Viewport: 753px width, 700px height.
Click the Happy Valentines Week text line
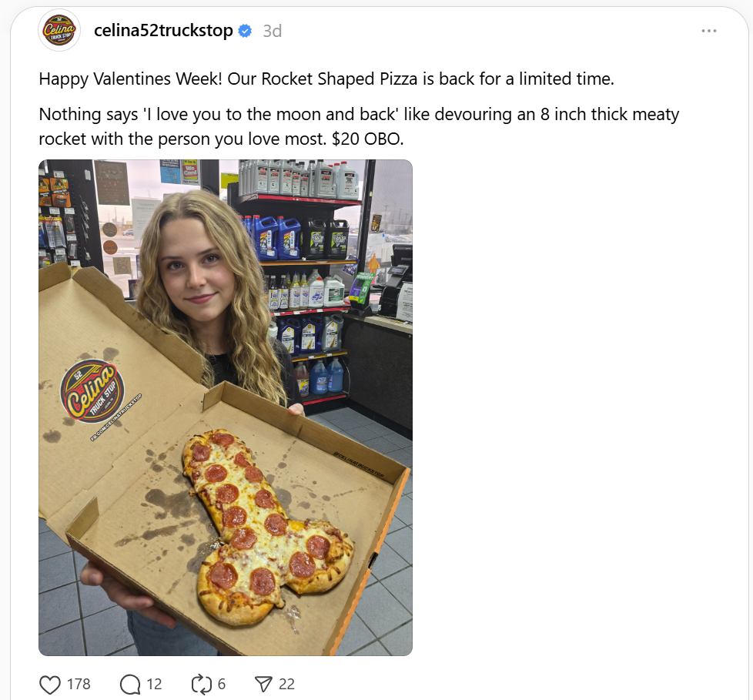(326, 79)
